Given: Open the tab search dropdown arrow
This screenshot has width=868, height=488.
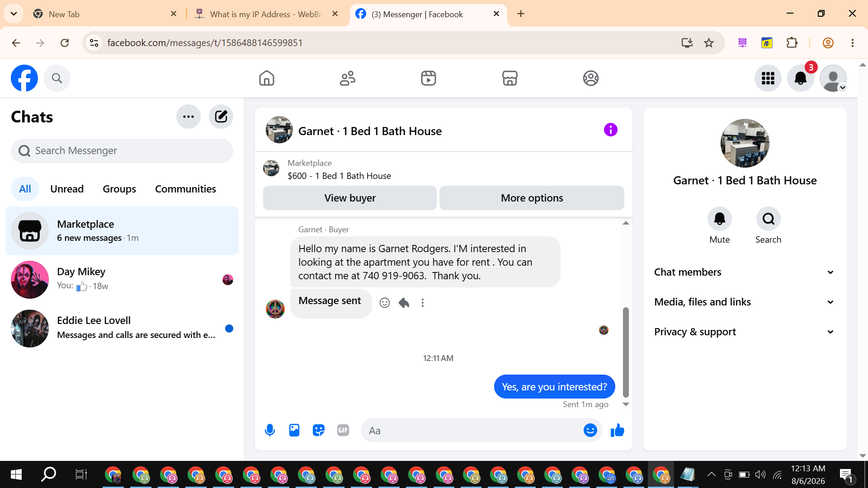Looking at the screenshot, I should coord(14,14).
